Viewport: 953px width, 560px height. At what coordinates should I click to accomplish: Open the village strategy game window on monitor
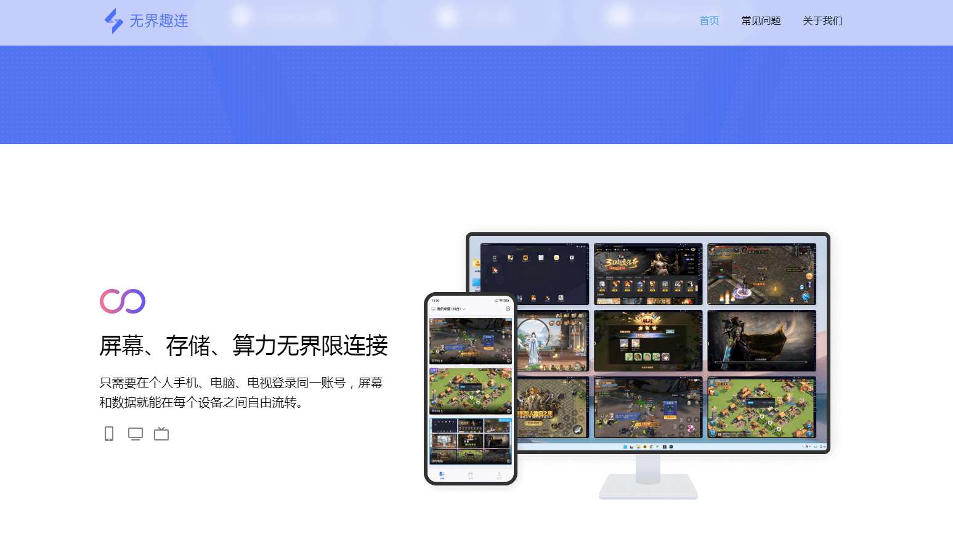pos(761,407)
